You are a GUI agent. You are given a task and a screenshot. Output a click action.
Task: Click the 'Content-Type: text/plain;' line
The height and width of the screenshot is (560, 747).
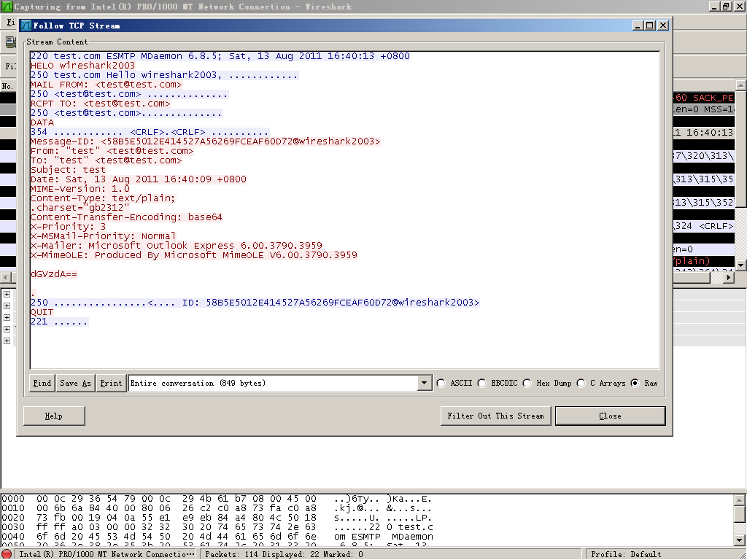[104, 198]
